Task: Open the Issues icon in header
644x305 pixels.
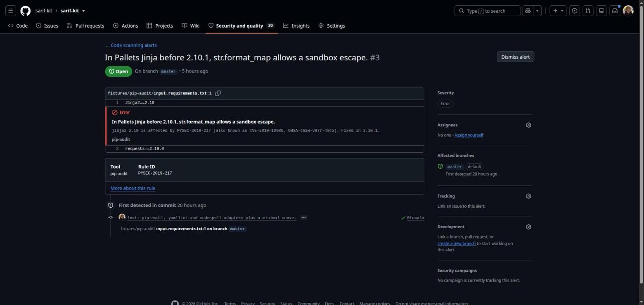Action: (574, 11)
